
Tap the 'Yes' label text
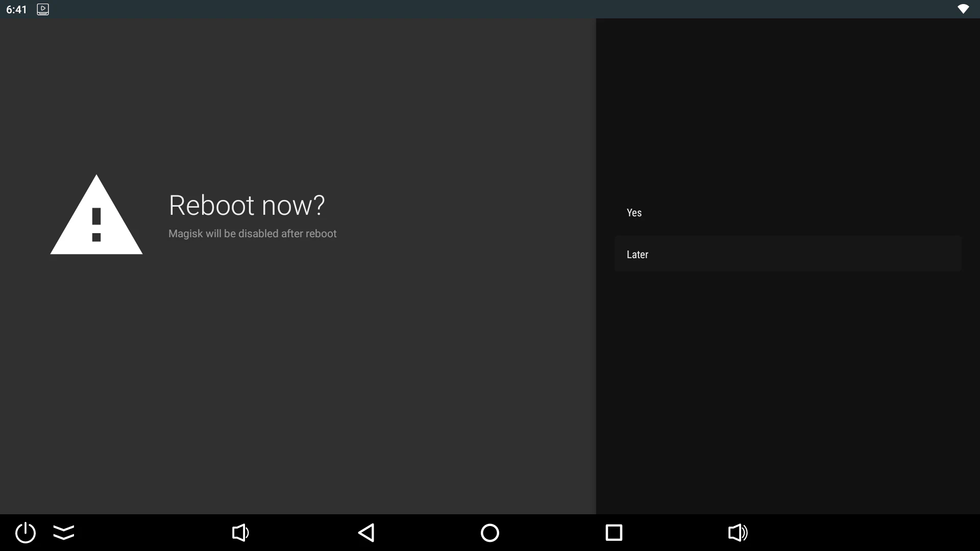(634, 213)
